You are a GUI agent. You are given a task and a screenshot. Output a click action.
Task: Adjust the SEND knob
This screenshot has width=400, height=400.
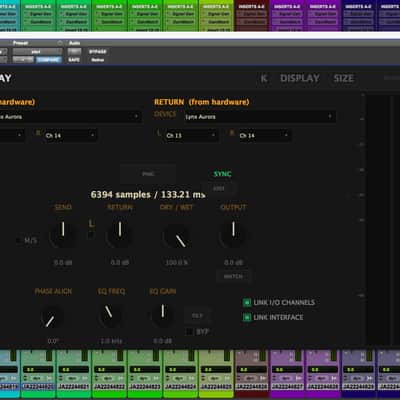click(x=63, y=234)
